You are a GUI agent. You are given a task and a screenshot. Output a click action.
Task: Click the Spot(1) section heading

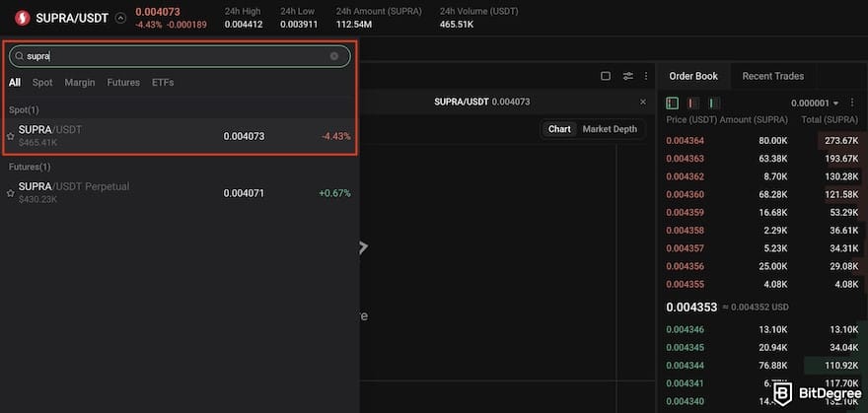tap(24, 109)
